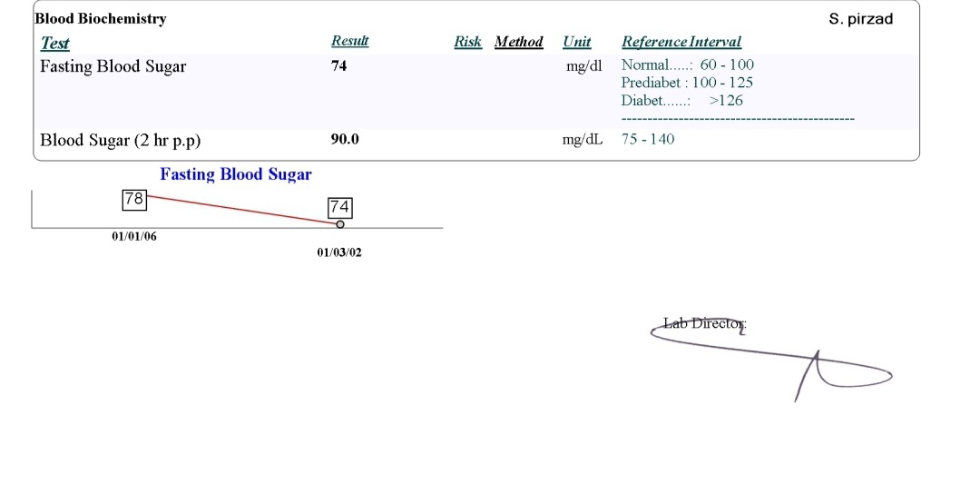
Task: Click the fasting result value 74
Action: point(338,65)
